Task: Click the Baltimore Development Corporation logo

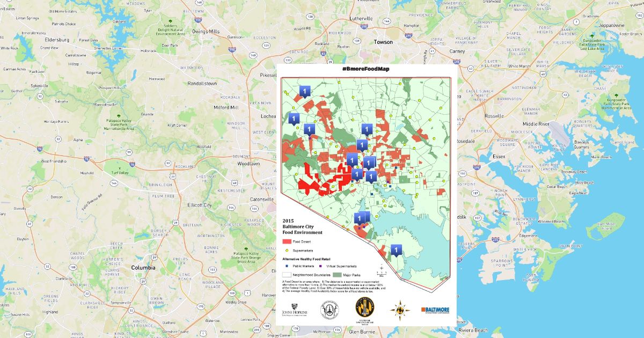Action: (435, 310)
